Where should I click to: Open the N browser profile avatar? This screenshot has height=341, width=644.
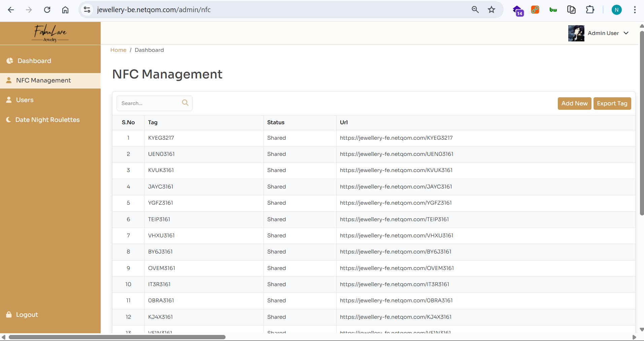pyautogui.click(x=617, y=10)
